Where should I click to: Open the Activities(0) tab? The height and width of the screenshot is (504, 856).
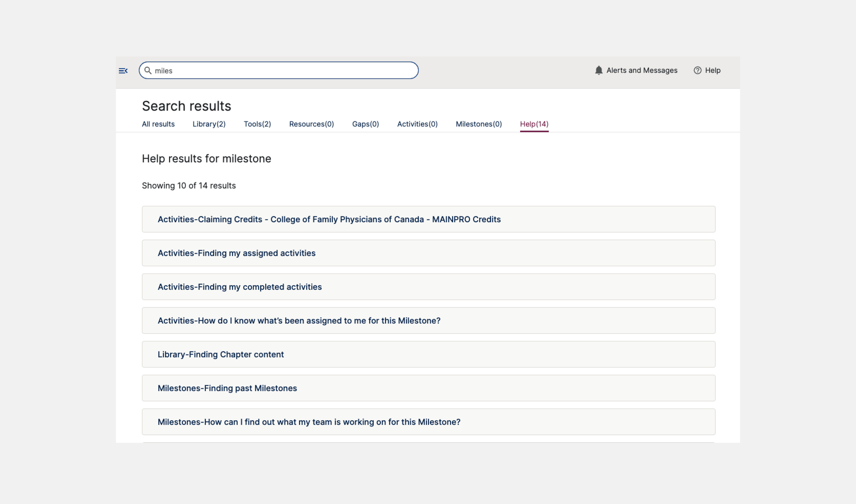[417, 124]
